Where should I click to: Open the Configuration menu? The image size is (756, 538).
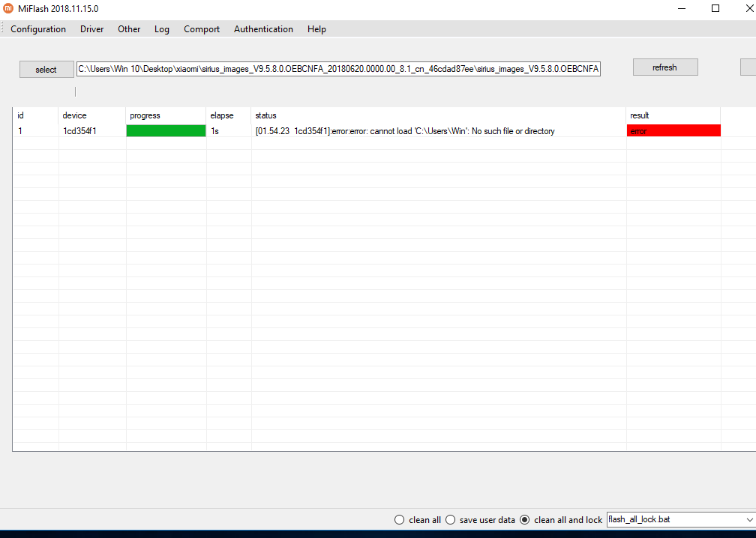[x=38, y=29]
